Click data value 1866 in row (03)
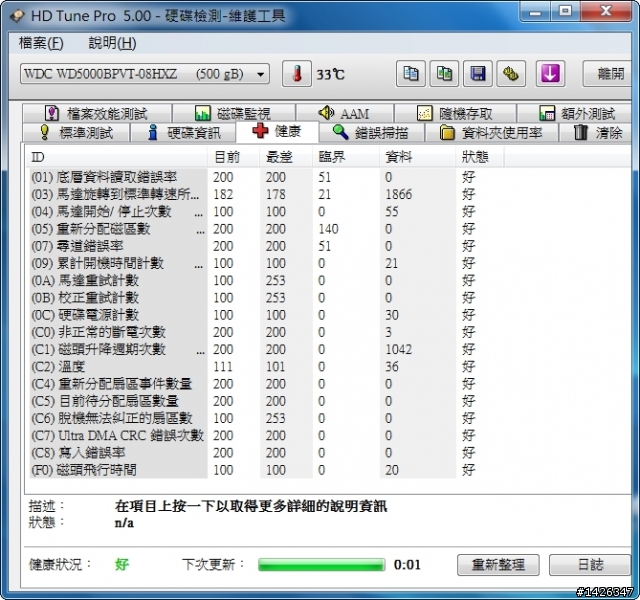 399,194
